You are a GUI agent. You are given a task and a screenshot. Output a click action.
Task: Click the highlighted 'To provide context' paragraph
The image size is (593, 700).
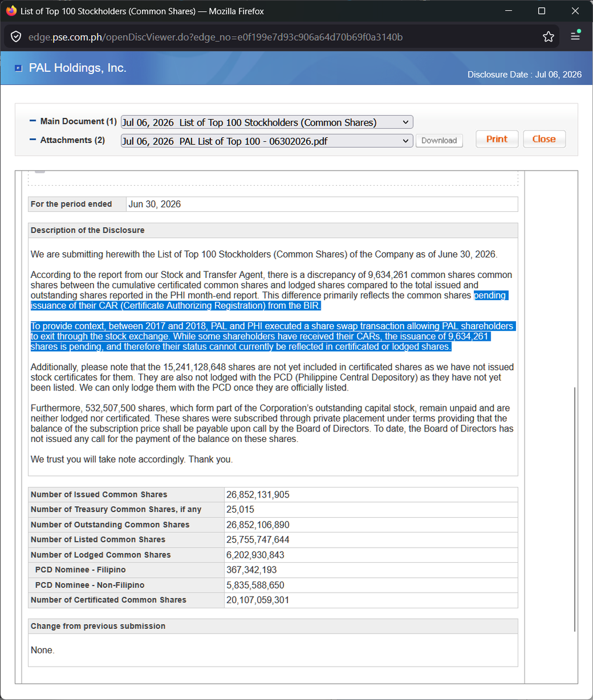click(x=273, y=336)
